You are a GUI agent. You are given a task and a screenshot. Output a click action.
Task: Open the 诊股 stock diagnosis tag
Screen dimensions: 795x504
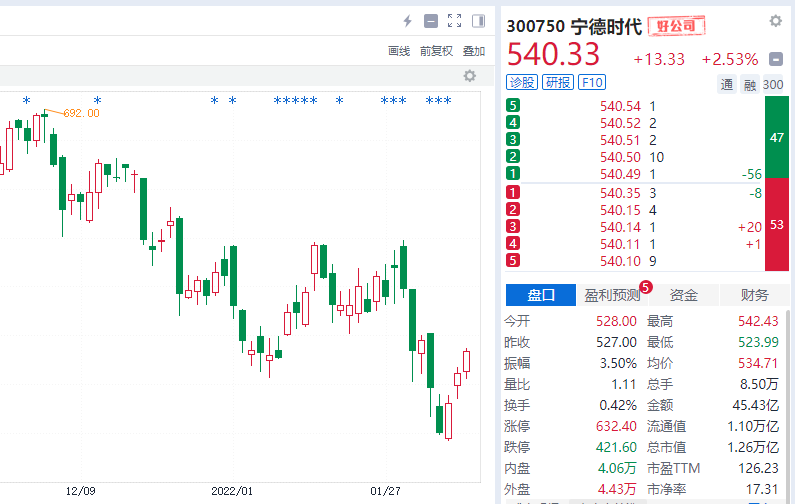coord(522,83)
